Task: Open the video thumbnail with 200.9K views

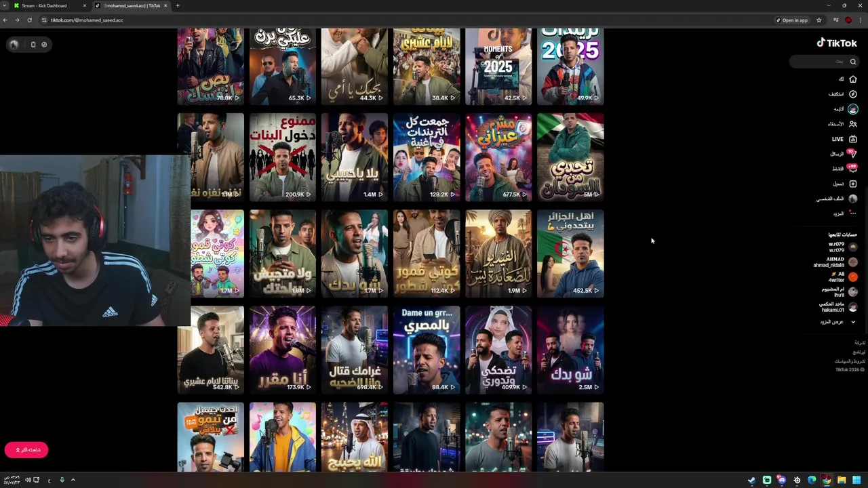Action: [283, 157]
